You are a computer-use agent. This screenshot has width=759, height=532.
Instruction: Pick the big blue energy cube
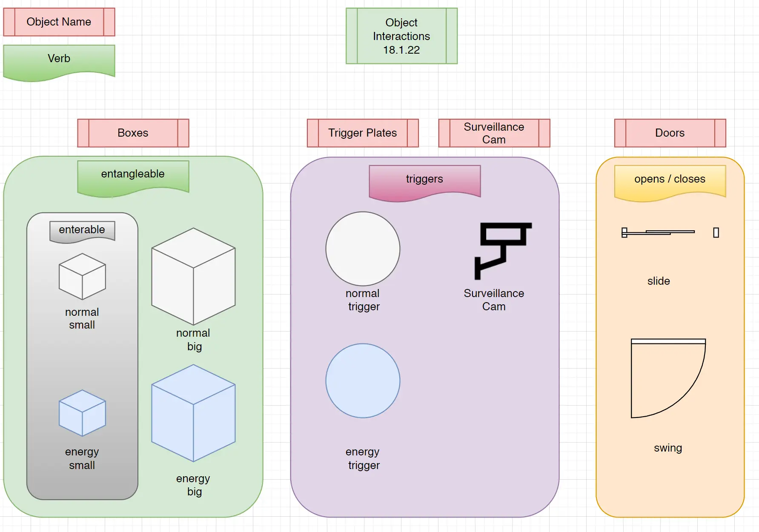pyautogui.click(x=193, y=413)
